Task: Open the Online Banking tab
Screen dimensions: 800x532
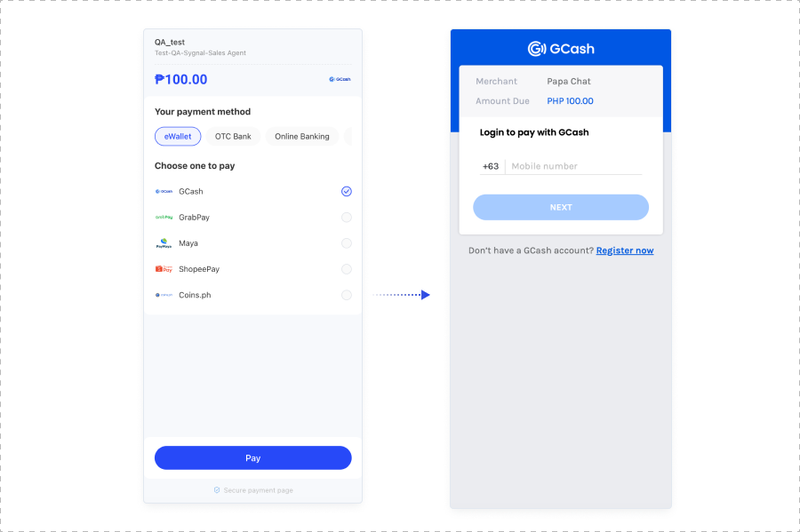Action: (302, 137)
